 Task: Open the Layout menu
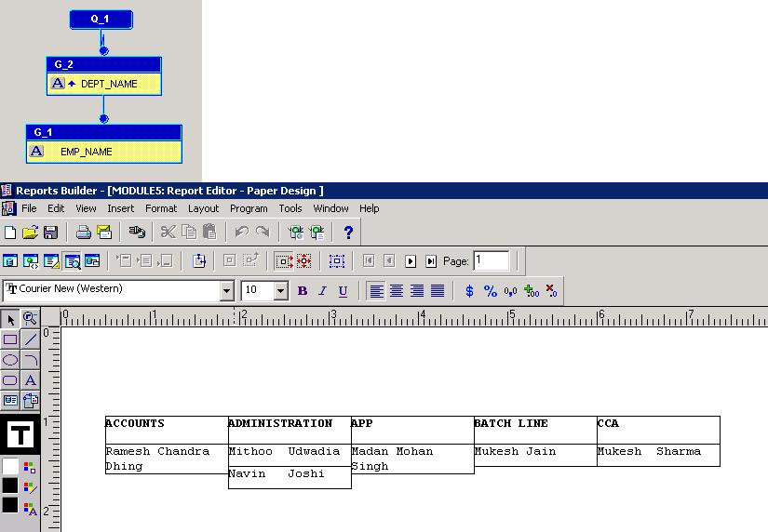(x=203, y=208)
